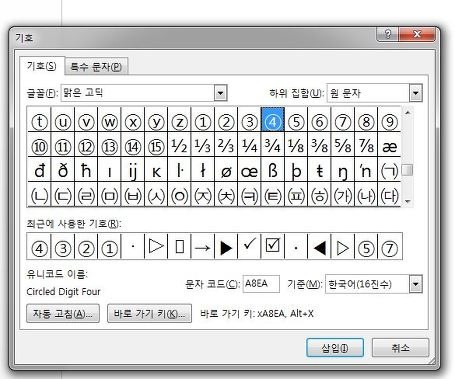This screenshot has height=379, width=455.
Task: Select circled number ⑩ in symbol grid
Action: click(40, 145)
